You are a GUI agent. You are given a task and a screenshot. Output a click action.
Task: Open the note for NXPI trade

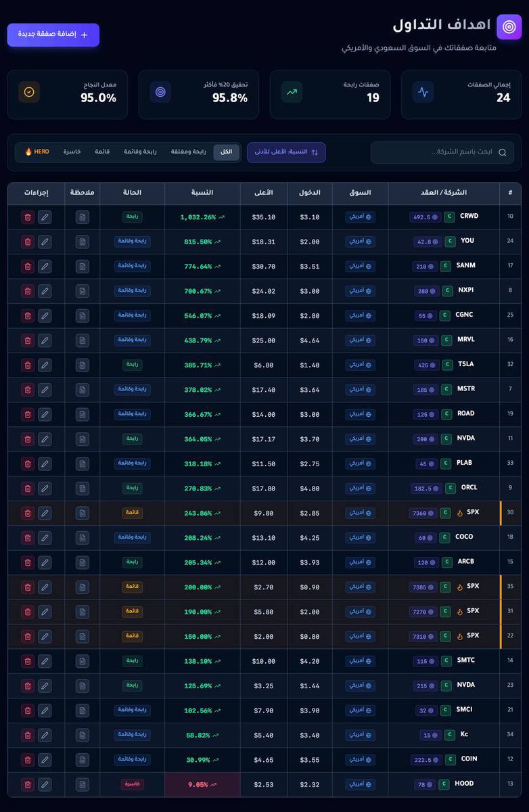click(83, 291)
